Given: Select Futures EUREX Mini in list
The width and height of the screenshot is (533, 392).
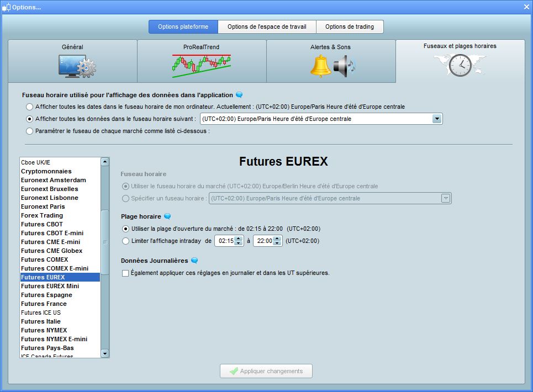Looking at the screenshot, I should point(60,286).
